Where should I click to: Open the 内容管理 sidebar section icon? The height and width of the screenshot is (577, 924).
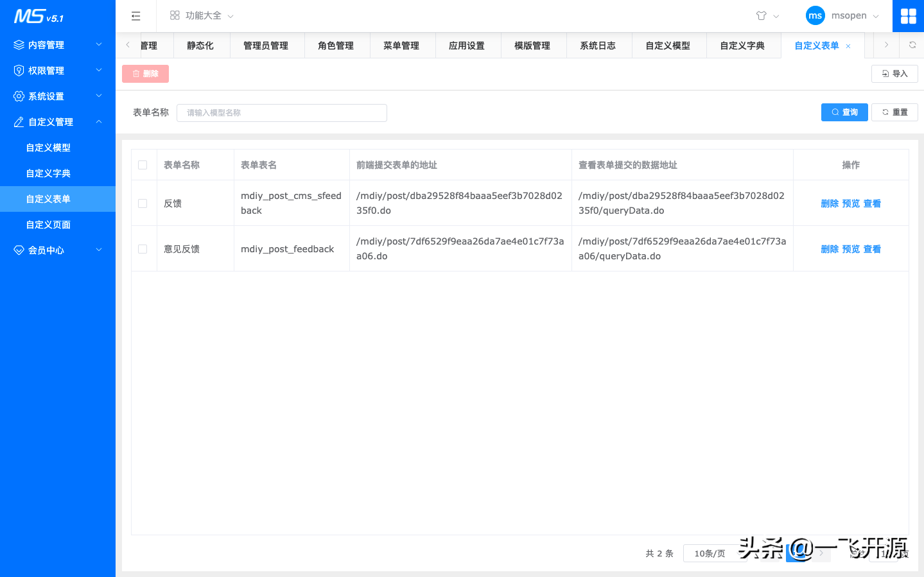coord(19,44)
